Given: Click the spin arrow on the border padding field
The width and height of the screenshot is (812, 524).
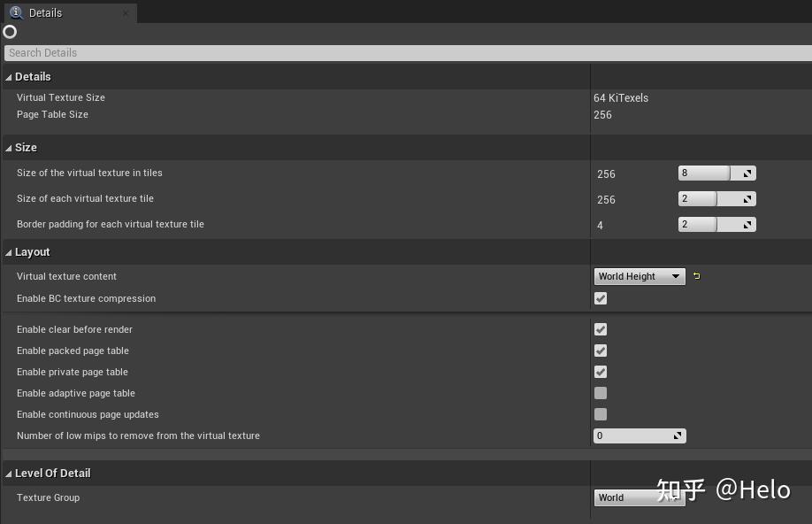Looking at the screenshot, I should click(747, 225).
